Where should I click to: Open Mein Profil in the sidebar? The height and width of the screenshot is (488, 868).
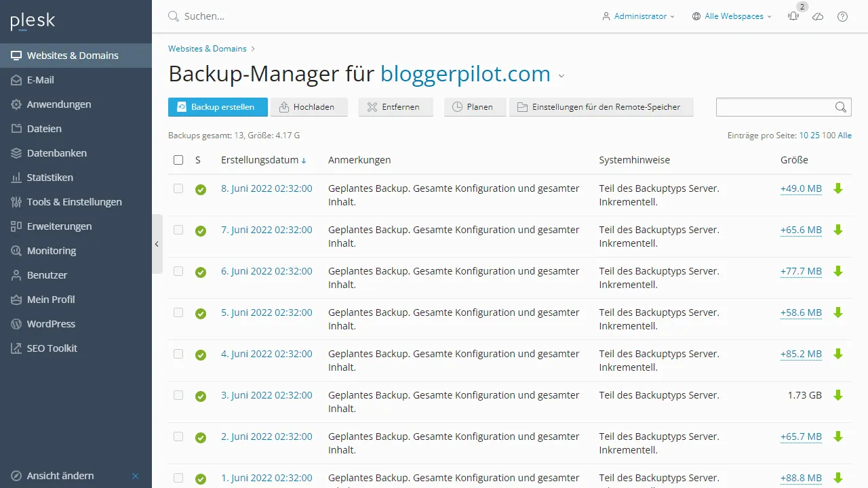(76, 300)
